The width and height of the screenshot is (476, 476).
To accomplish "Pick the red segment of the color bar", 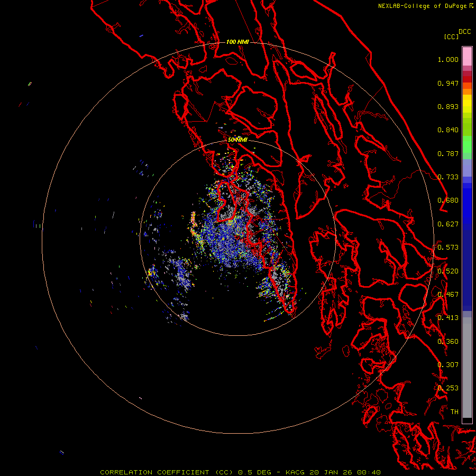I will coord(467,79).
